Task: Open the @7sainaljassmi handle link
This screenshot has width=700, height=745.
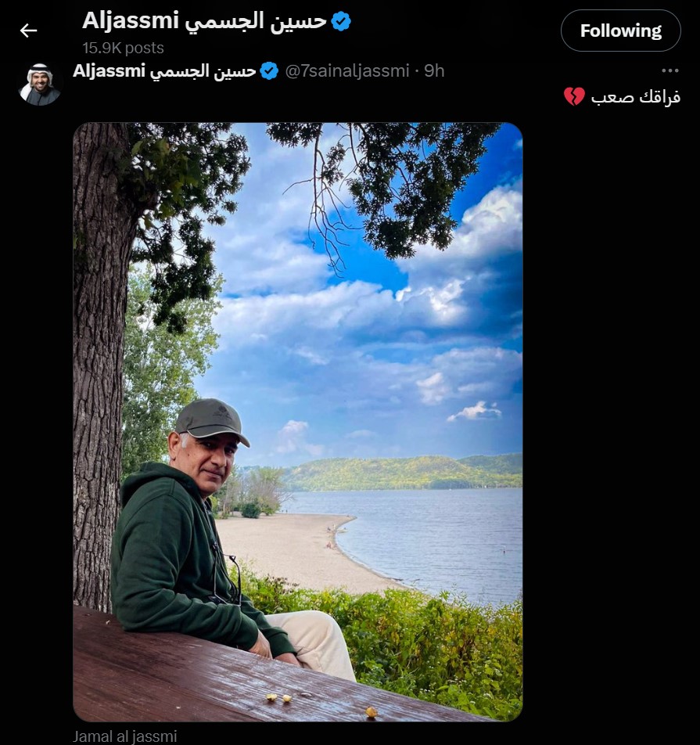Action: point(346,70)
